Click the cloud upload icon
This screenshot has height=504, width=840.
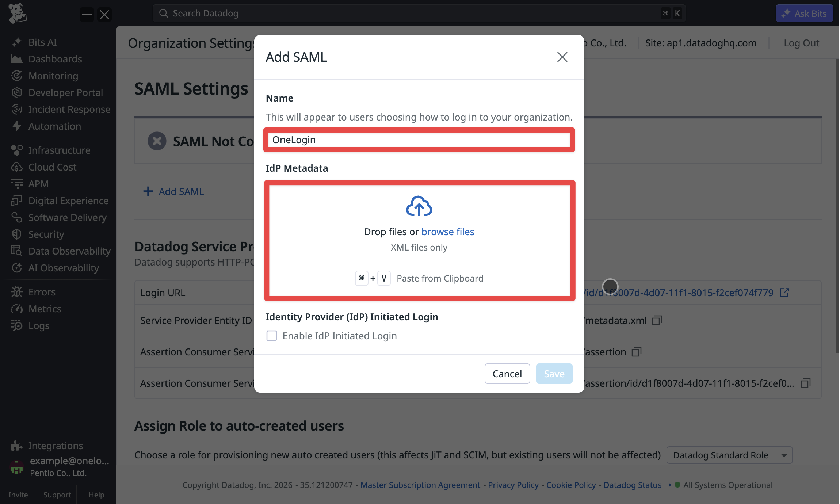(x=419, y=206)
